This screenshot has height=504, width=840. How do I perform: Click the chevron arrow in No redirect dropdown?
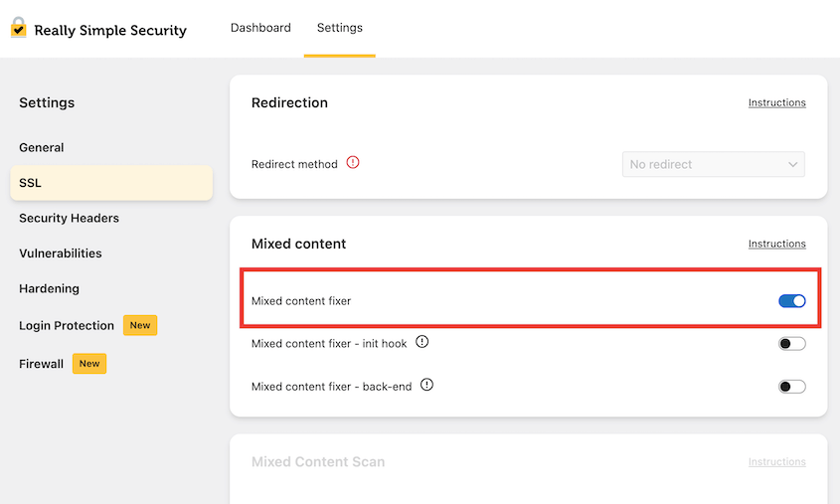(792, 164)
